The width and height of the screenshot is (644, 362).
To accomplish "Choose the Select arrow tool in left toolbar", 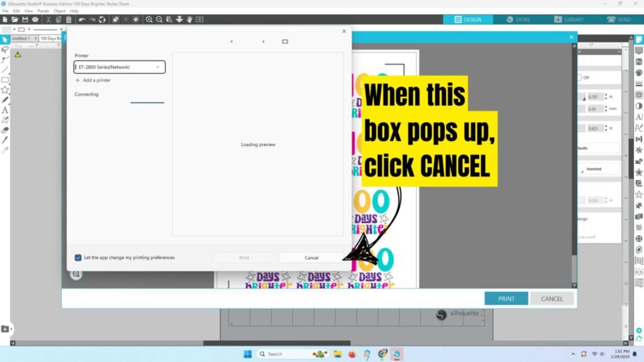I will [x=5, y=40].
